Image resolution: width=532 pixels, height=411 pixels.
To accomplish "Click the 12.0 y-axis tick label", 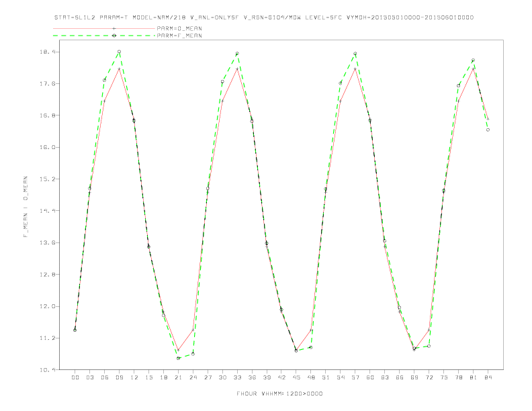I will point(48,306).
